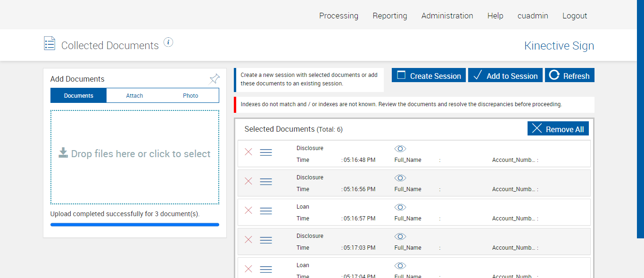Delete the 05:17:04 PM Loan document
644x278 pixels.
point(248,269)
